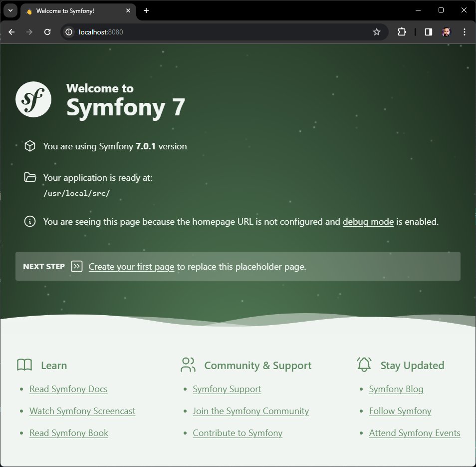Maximize the browser window
The image size is (476, 467).
[x=441, y=10]
